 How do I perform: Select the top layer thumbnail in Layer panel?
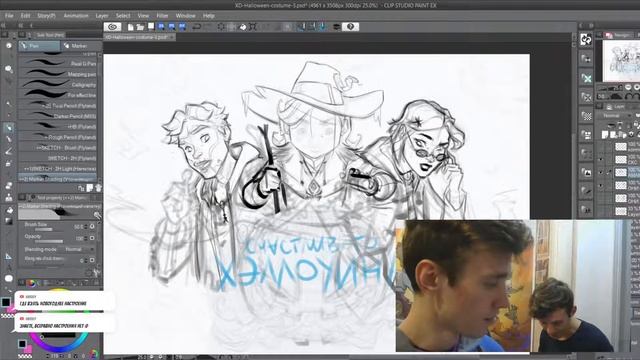point(621,146)
